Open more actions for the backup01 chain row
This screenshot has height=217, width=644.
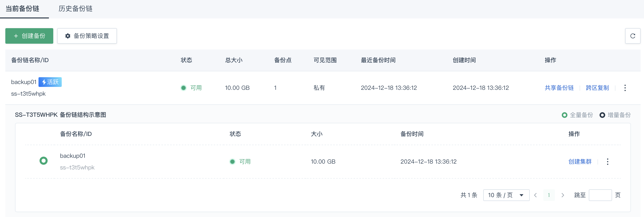(625, 88)
